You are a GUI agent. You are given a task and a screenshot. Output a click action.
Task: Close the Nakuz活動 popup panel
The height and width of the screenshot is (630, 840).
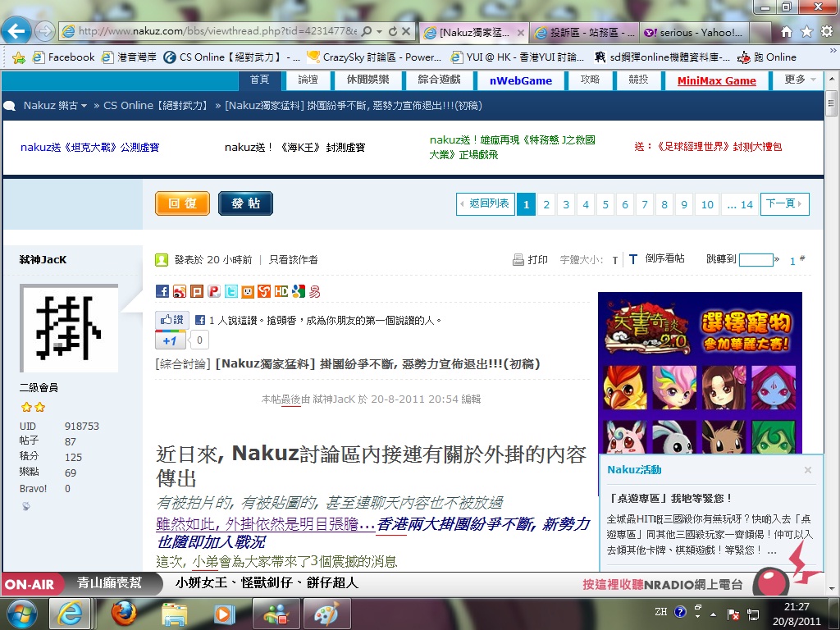pyautogui.click(x=808, y=470)
